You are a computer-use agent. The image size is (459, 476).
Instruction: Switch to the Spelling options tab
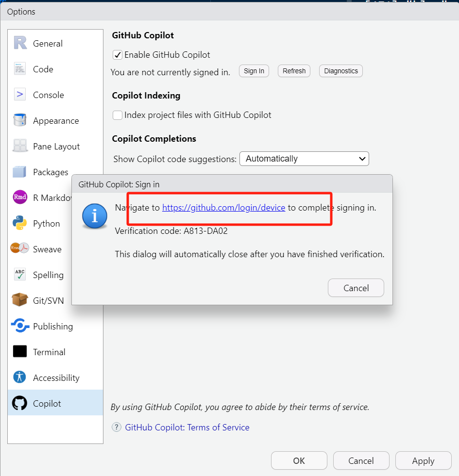coord(48,275)
